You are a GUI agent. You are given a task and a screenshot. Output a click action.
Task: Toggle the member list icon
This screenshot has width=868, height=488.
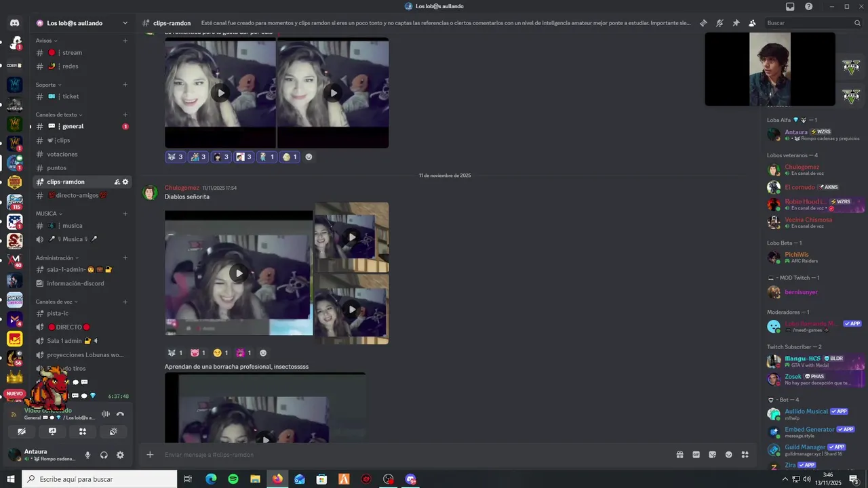pos(752,23)
